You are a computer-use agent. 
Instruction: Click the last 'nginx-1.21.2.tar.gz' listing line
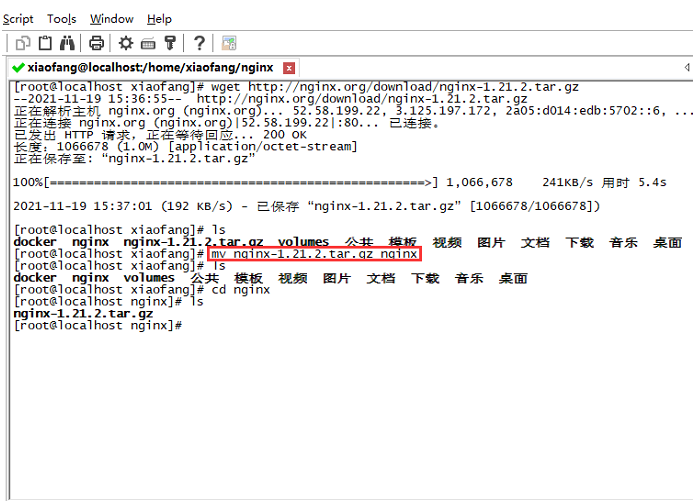[83, 314]
